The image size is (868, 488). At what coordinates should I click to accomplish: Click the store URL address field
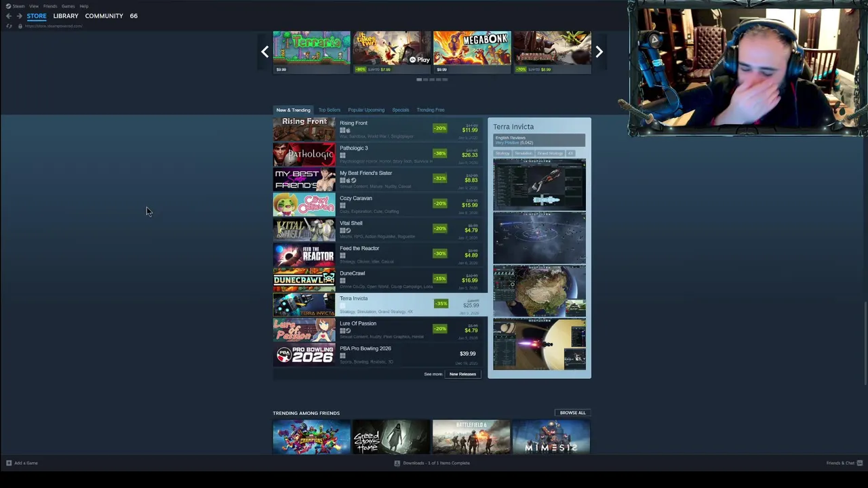54,26
